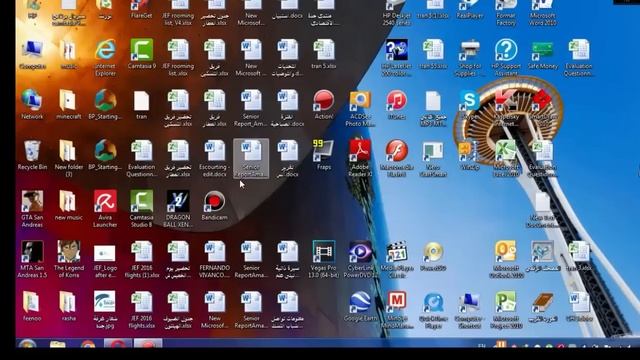
Task: Launch Microsoft Project 2010
Action: pos(506,310)
